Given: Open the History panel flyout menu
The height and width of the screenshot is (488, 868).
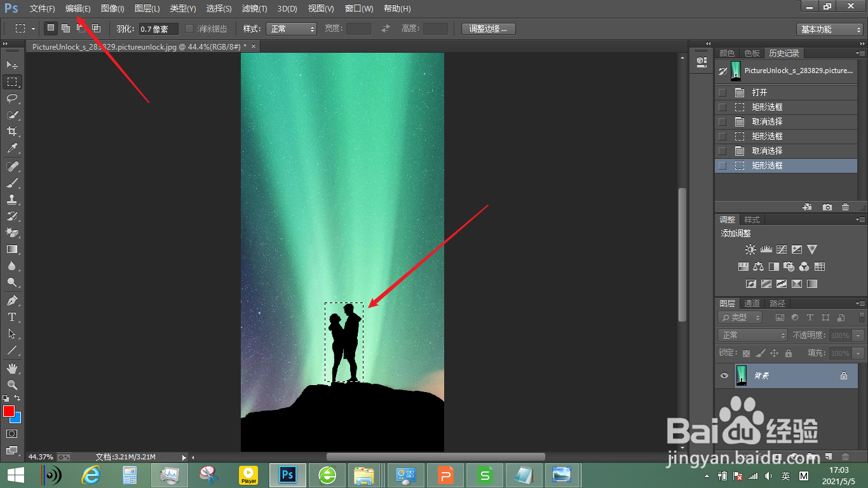Looking at the screenshot, I should pyautogui.click(x=860, y=53).
